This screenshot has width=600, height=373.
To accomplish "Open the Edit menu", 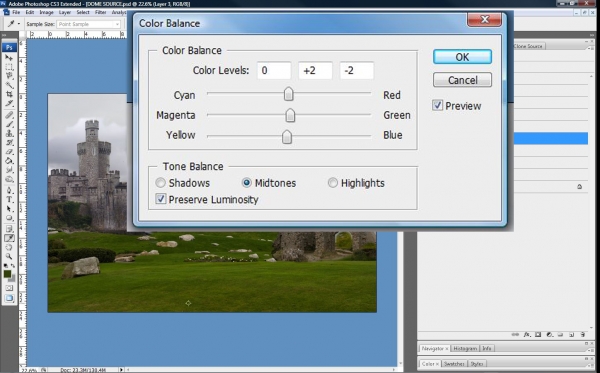I will pyautogui.click(x=30, y=12).
